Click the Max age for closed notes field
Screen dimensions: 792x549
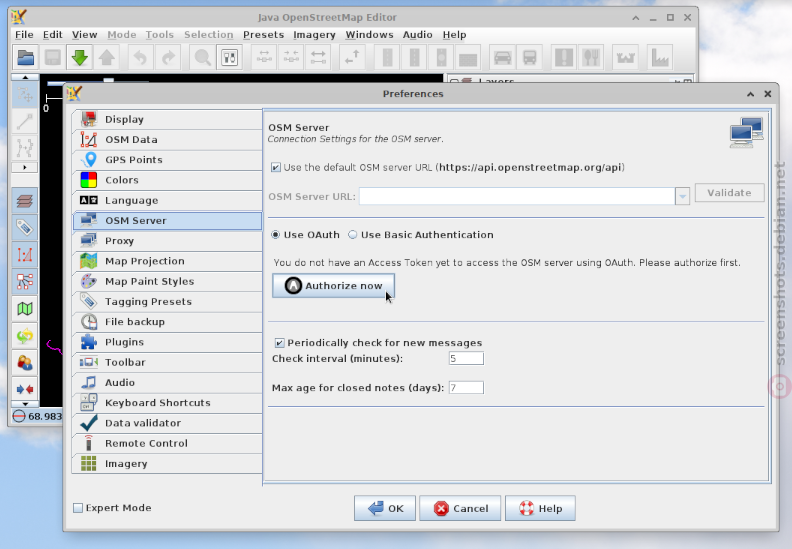point(466,388)
